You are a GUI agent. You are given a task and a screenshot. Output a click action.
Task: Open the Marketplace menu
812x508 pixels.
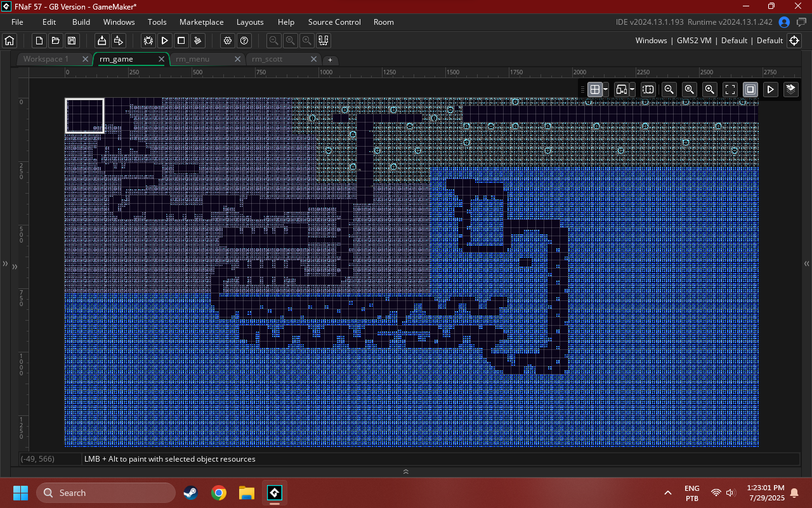201,22
